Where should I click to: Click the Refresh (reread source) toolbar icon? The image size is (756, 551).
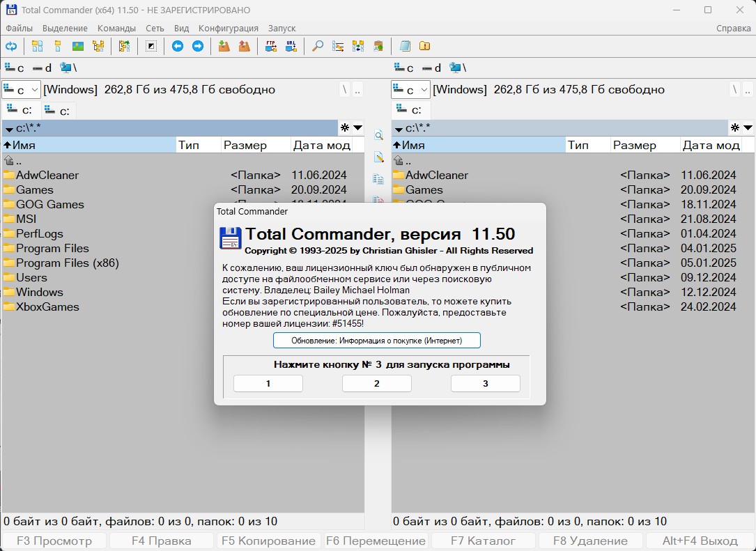pyautogui.click(x=11, y=46)
